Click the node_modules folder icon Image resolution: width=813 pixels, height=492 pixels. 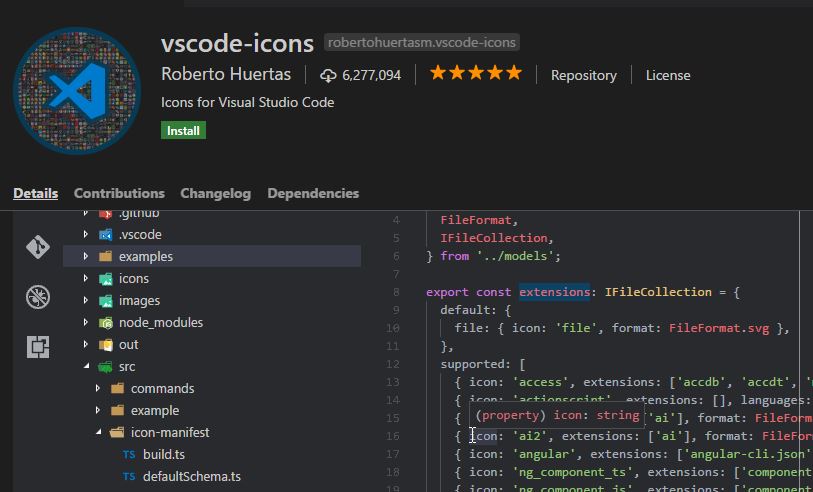pyautogui.click(x=106, y=322)
